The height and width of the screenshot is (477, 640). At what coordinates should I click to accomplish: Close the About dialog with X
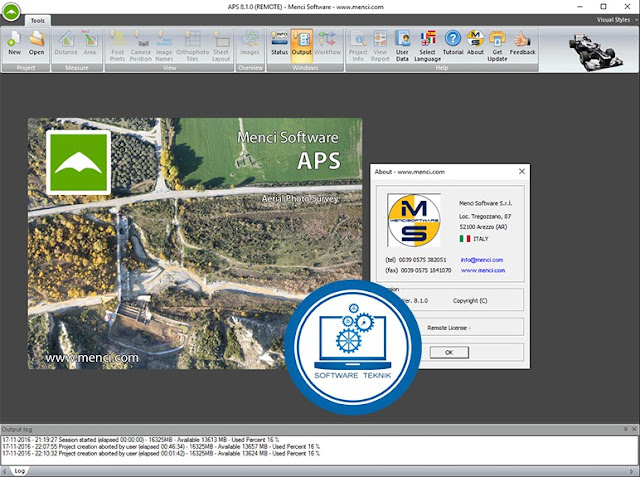pyautogui.click(x=522, y=171)
